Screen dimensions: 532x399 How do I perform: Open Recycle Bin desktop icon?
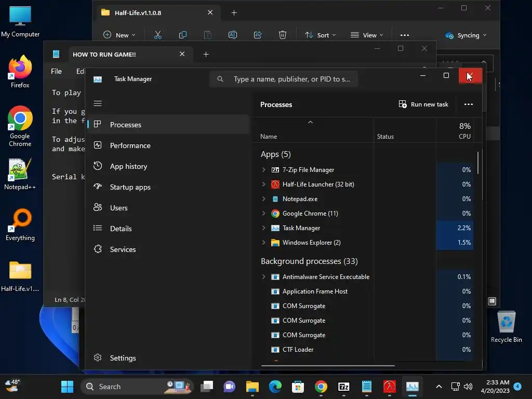pyautogui.click(x=506, y=327)
